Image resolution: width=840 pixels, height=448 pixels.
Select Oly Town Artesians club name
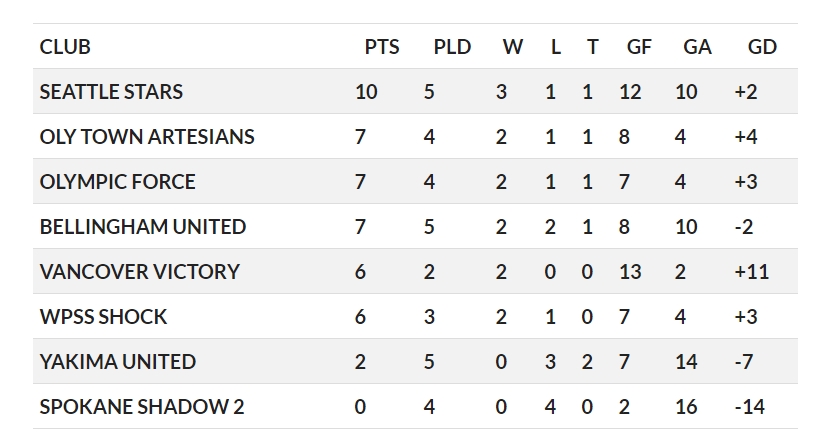coord(147,137)
